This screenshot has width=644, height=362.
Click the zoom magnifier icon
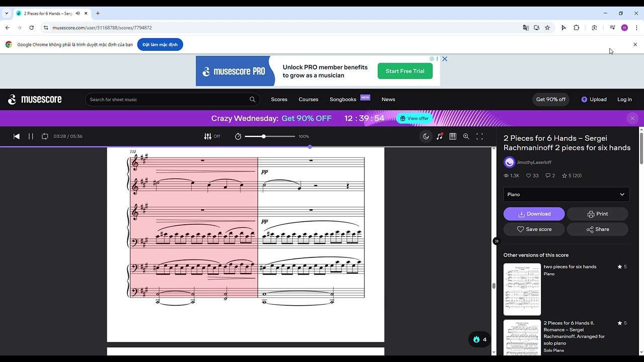tap(466, 136)
